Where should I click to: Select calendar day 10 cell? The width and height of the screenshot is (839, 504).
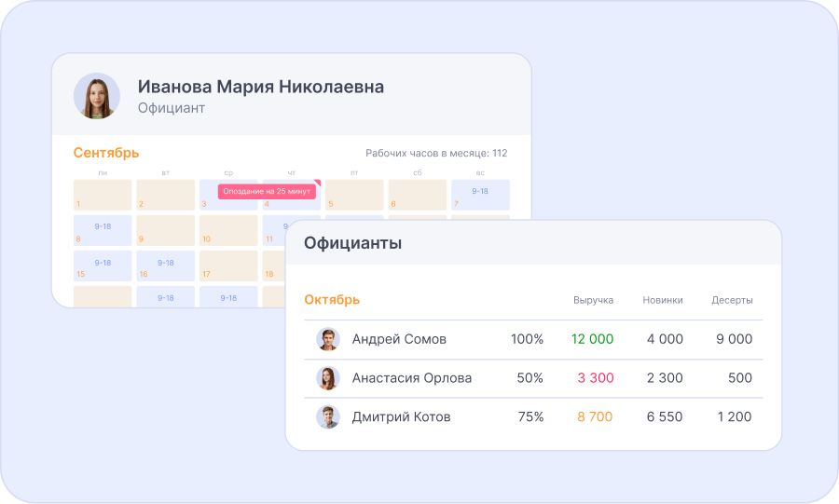pyautogui.click(x=228, y=230)
